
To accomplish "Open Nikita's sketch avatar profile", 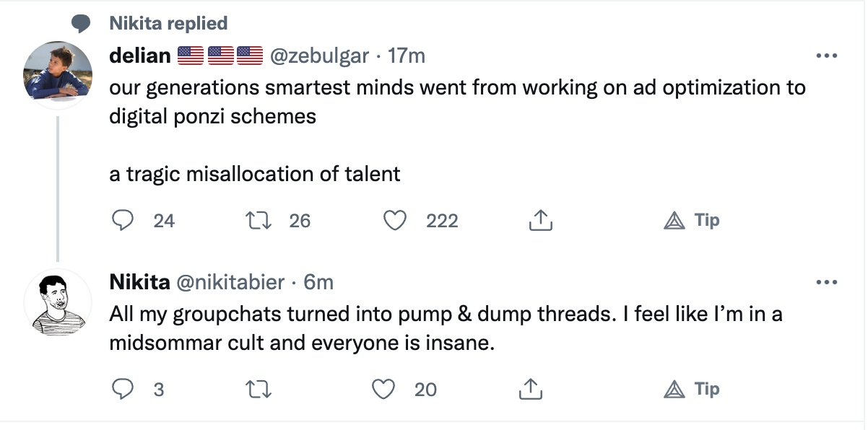I will pyautogui.click(x=57, y=303).
